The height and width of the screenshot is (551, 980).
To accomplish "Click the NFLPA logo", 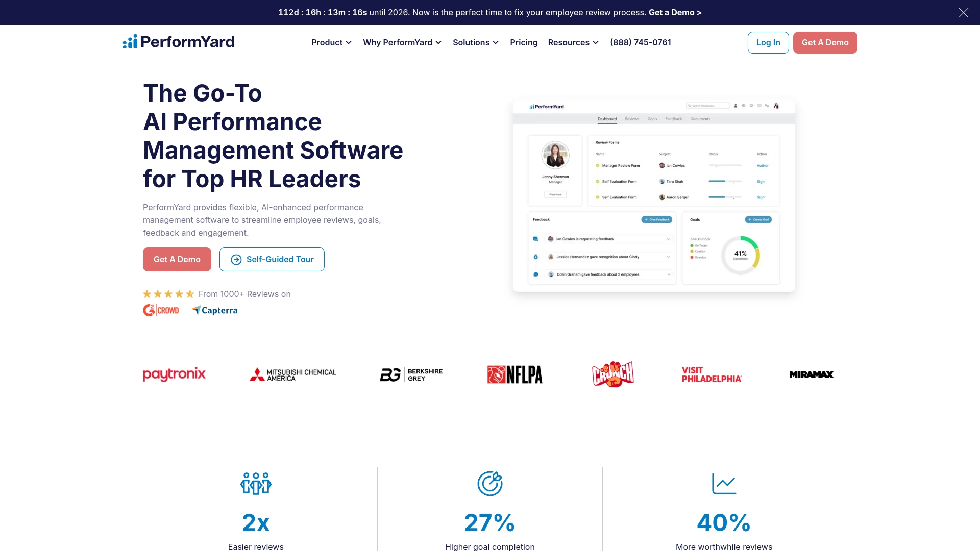I will tap(514, 374).
